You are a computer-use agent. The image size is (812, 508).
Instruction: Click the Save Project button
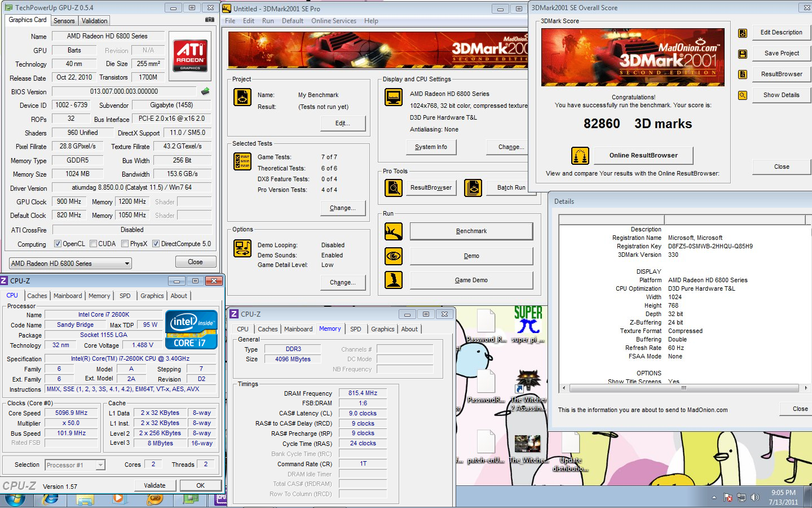click(782, 54)
